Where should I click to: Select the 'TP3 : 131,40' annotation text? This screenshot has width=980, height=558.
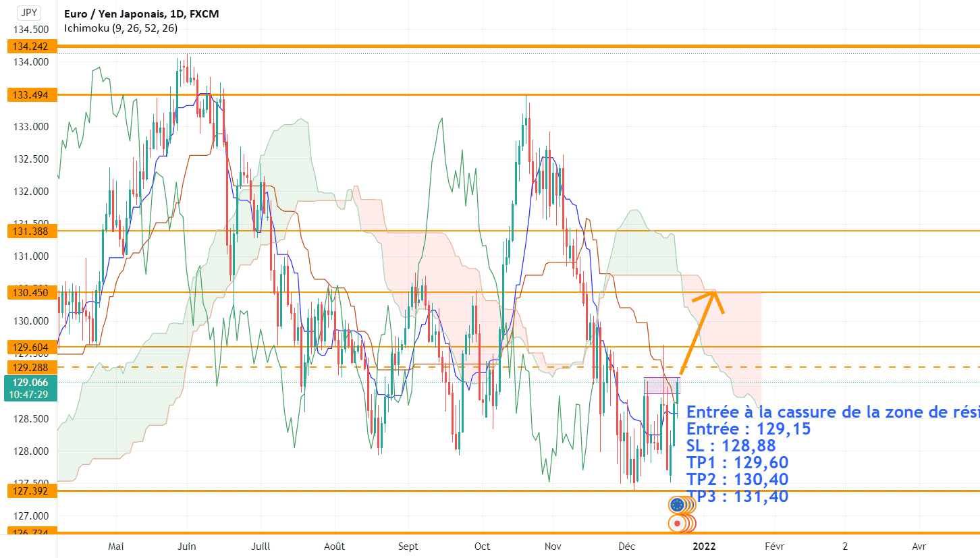[x=737, y=497]
